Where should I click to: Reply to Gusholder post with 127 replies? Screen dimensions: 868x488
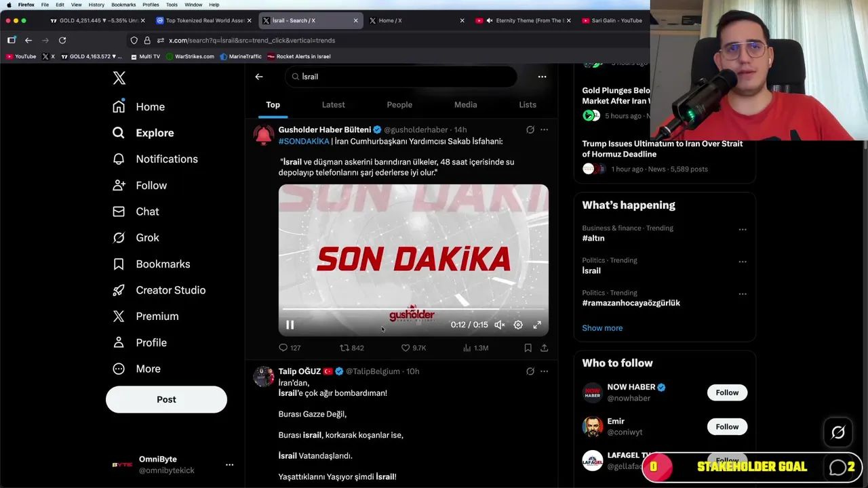click(x=290, y=348)
